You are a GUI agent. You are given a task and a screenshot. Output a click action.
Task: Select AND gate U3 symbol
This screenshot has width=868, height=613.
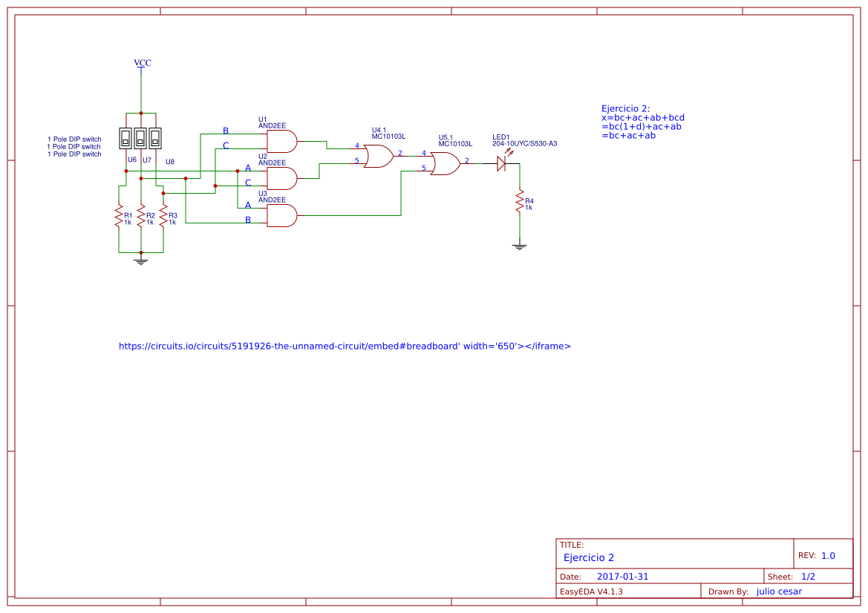pyautogui.click(x=281, y=214)
